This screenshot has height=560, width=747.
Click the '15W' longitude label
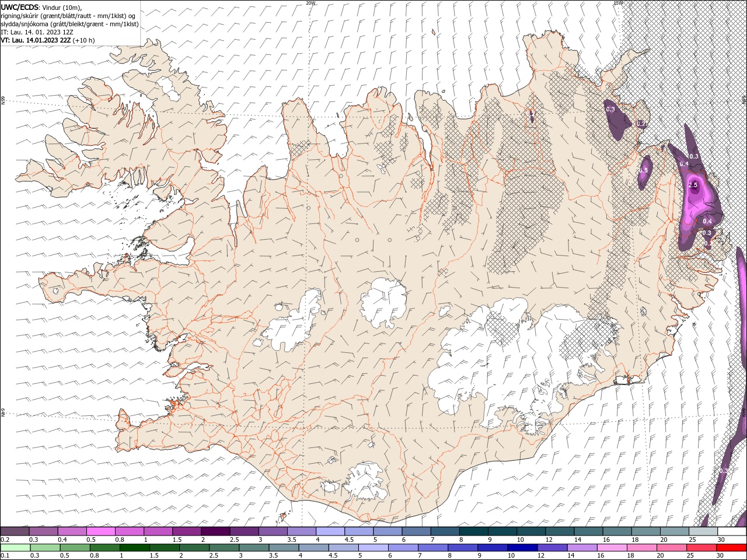pyautogui.click(x=618, y=3)
